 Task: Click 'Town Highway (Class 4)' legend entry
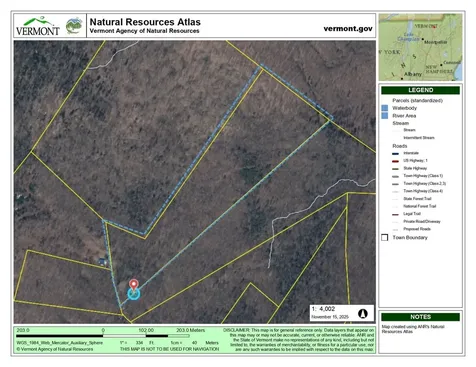tap(423, 191)
